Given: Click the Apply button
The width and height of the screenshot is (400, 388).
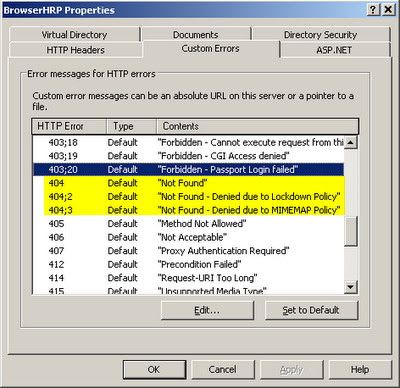Looking at the screenshot, I should [291, 369].
